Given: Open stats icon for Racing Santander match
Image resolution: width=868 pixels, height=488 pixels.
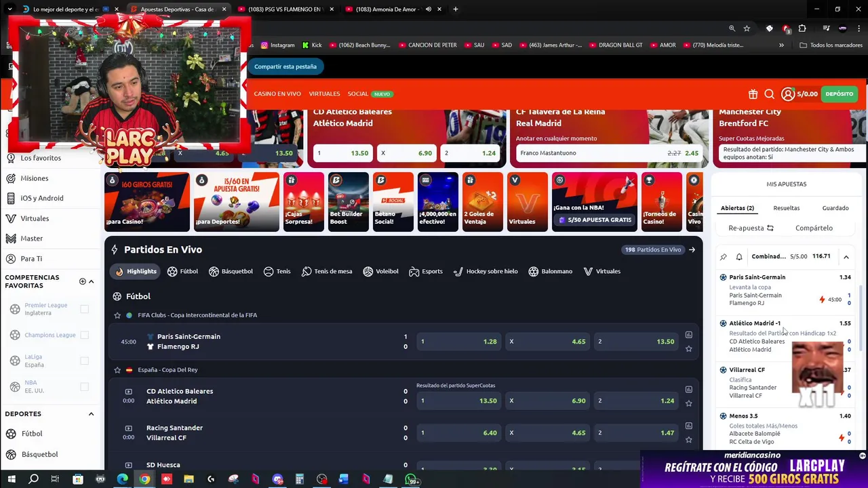Looking at the screenshot, I should click(688, 426).
